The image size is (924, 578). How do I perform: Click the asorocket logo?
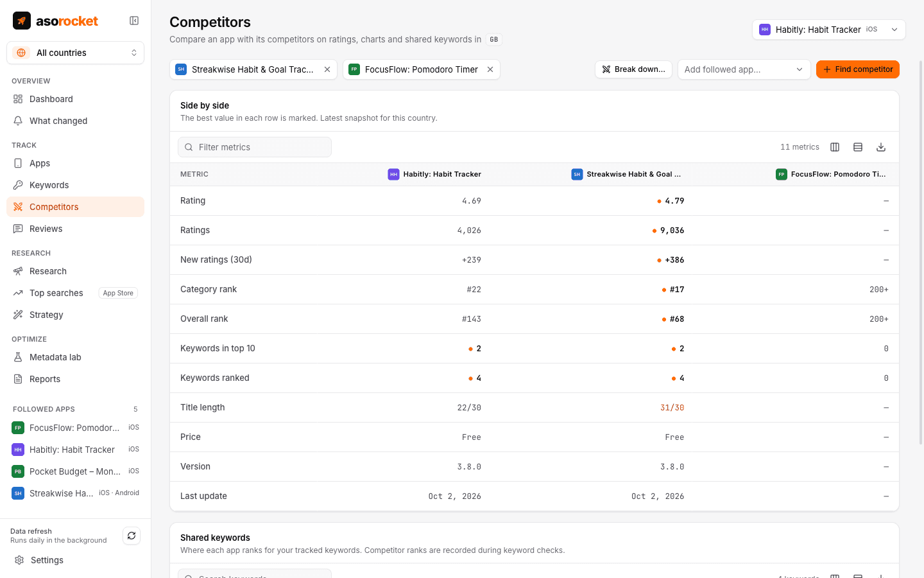(55, 21)
